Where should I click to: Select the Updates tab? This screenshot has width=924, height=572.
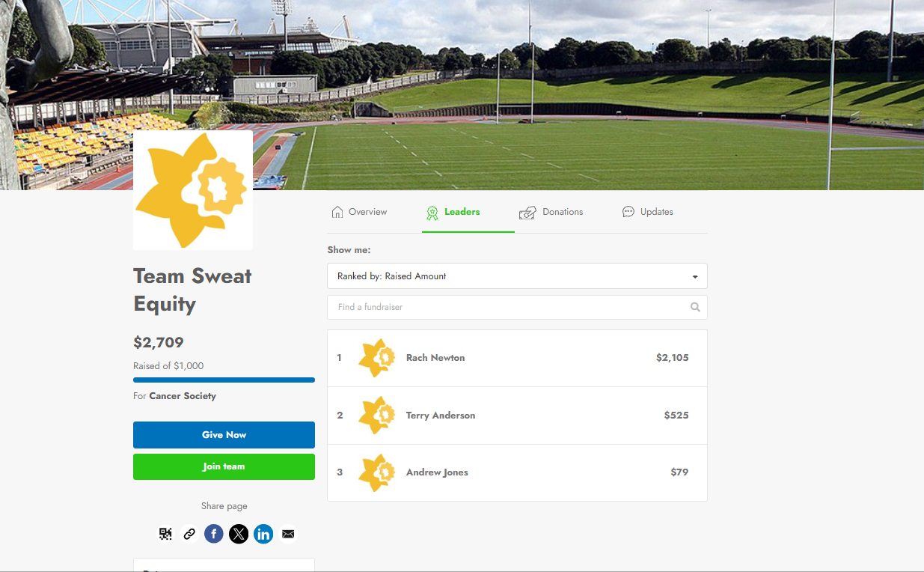pyautogui.click(x=648, y=212)
